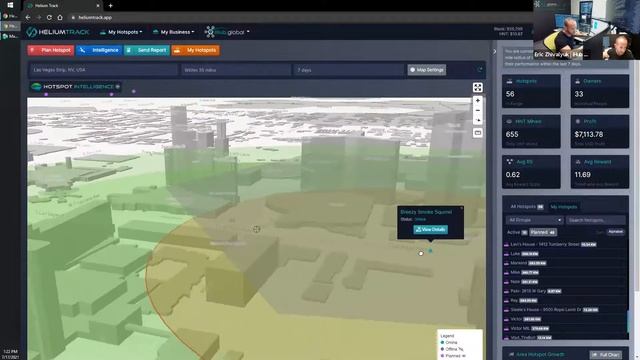Click the Avg RS card showing 0.62
Screen dimensions: 640x360
coord(531,171)
